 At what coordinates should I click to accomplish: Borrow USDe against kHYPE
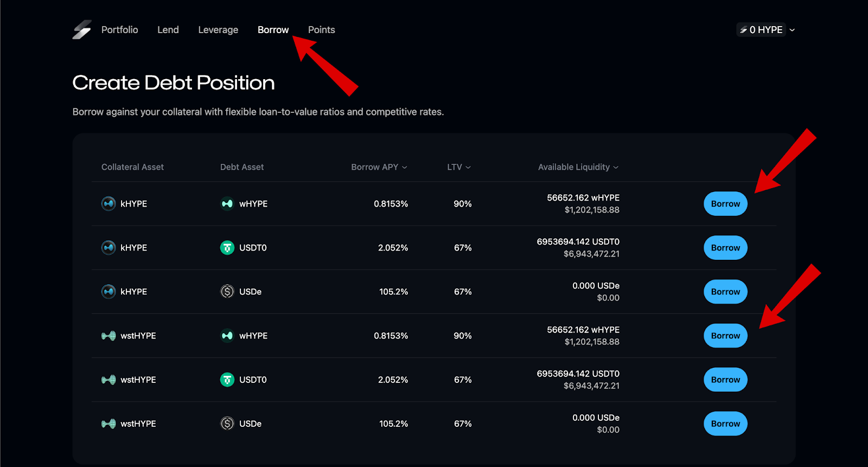pos(725,292)
